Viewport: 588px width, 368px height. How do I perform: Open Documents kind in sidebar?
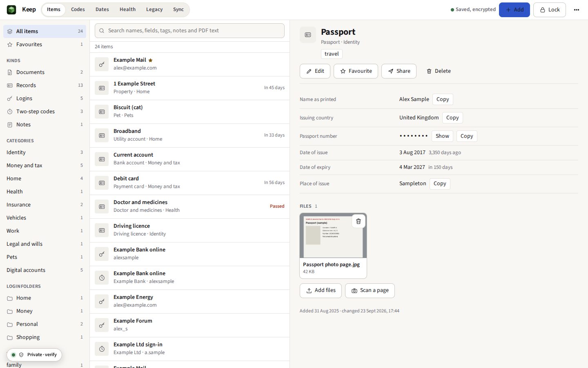click(x=45, y=72)
